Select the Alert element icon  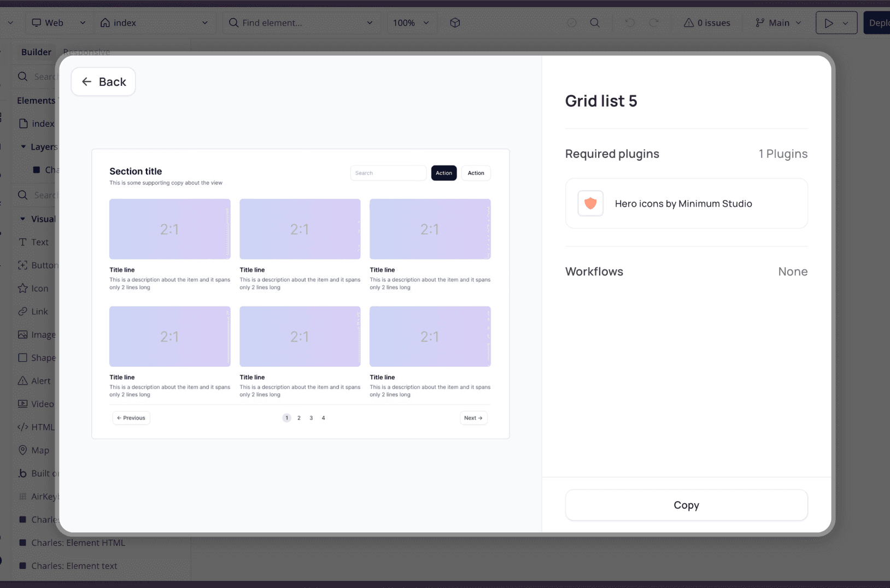click(23, 381)
